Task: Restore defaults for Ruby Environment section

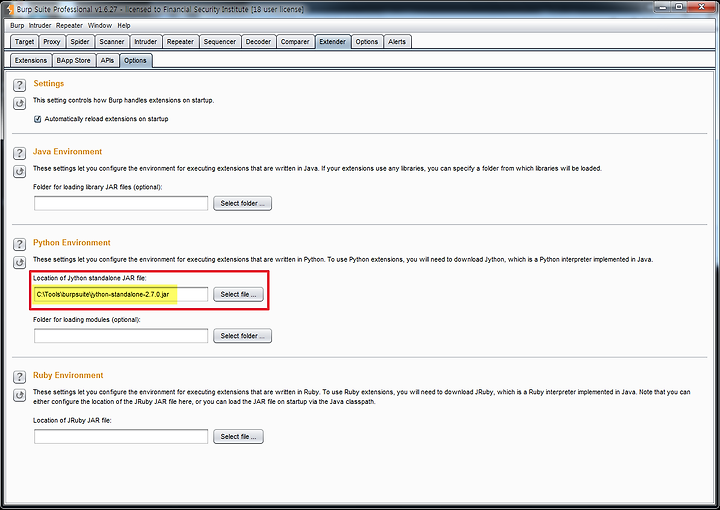Action: [x=19, y=395]
